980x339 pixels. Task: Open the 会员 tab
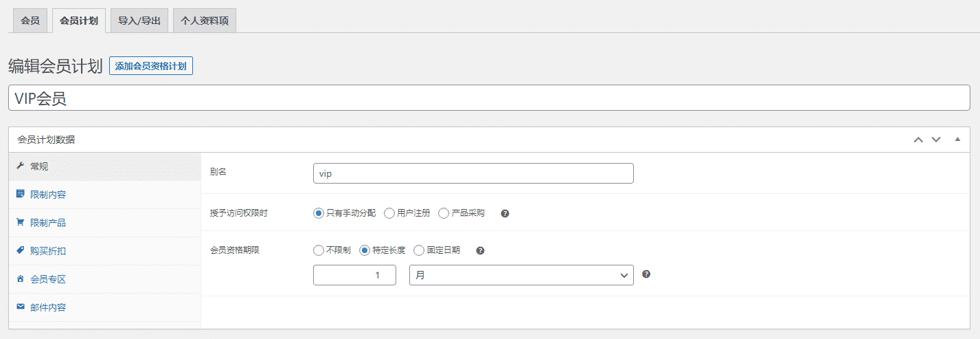pyautogui.click(x=30, y=21)
